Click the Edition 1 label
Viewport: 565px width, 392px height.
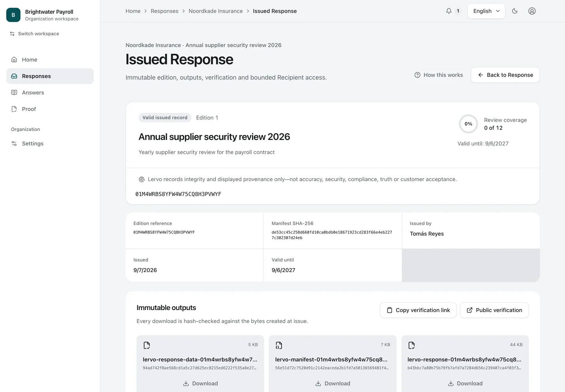(x=207, y=118)
